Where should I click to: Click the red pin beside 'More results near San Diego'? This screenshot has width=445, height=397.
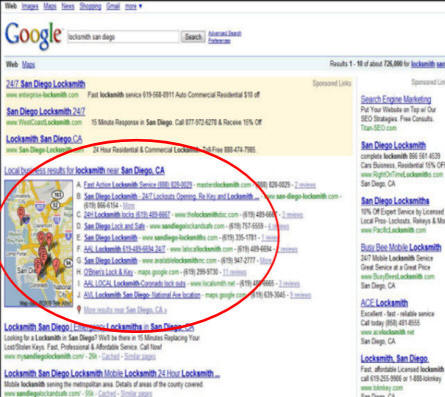[79, 310]
